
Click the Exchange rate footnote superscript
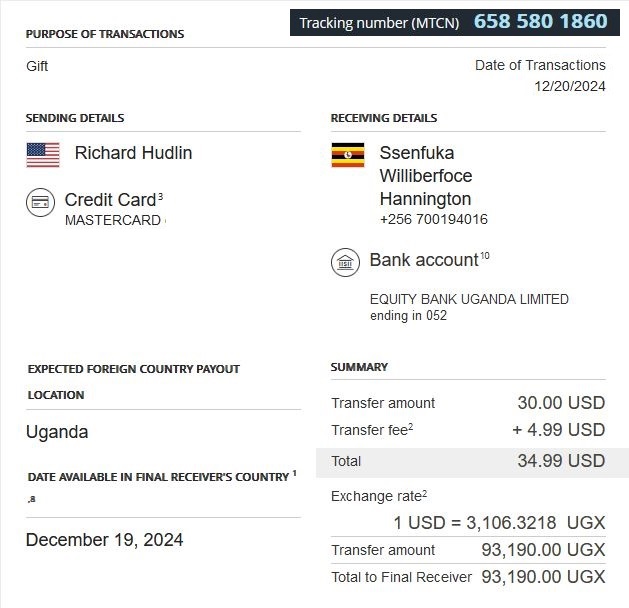pos(424,493)
